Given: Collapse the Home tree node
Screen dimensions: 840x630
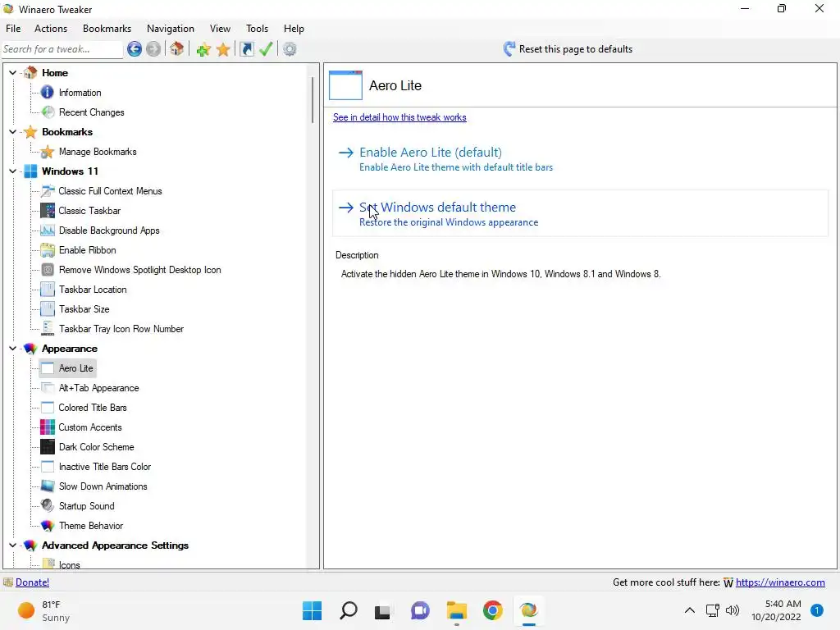Looking at the screenshot, I should click(13, 72).
